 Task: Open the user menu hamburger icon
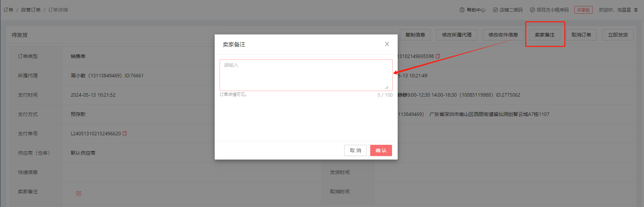pos(636,10)
